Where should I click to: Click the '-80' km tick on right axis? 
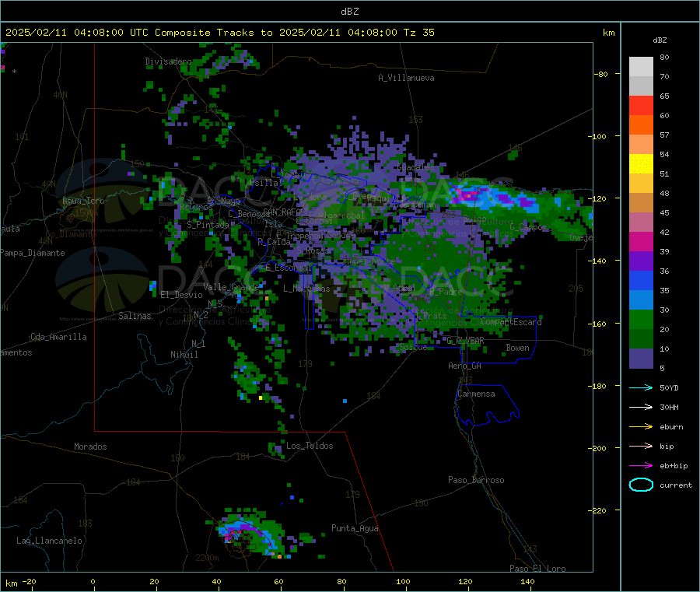[600, 74]
